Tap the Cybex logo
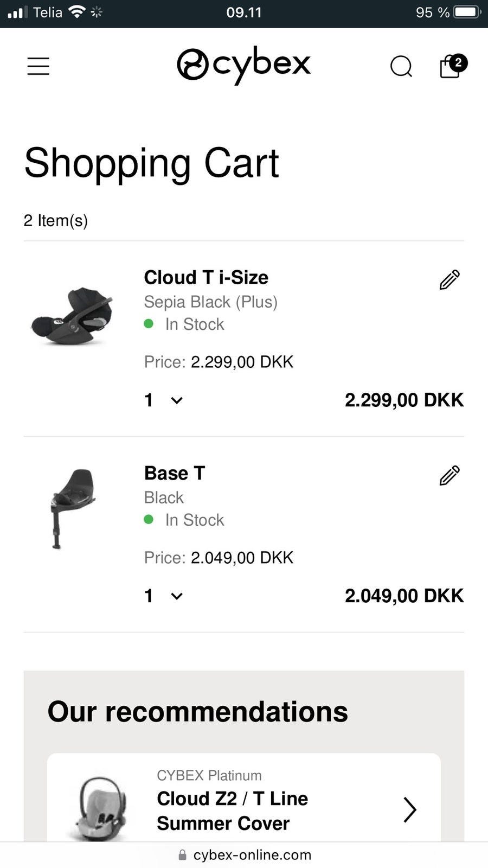This screenshot has width=488, height=868. (243, 65)
